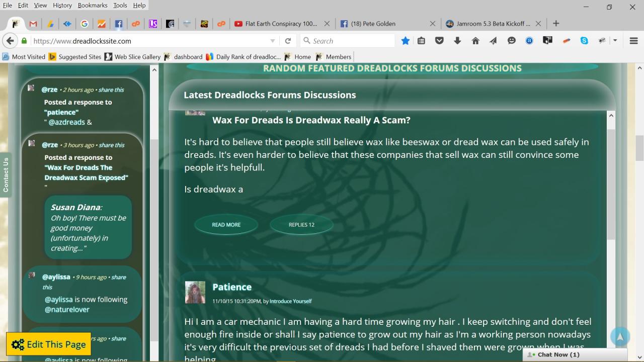Open the Wax For Dreads The Dreadwax Scam Exposed link
The width and height of the screenshot is (644, 362).
pos(86,172)
